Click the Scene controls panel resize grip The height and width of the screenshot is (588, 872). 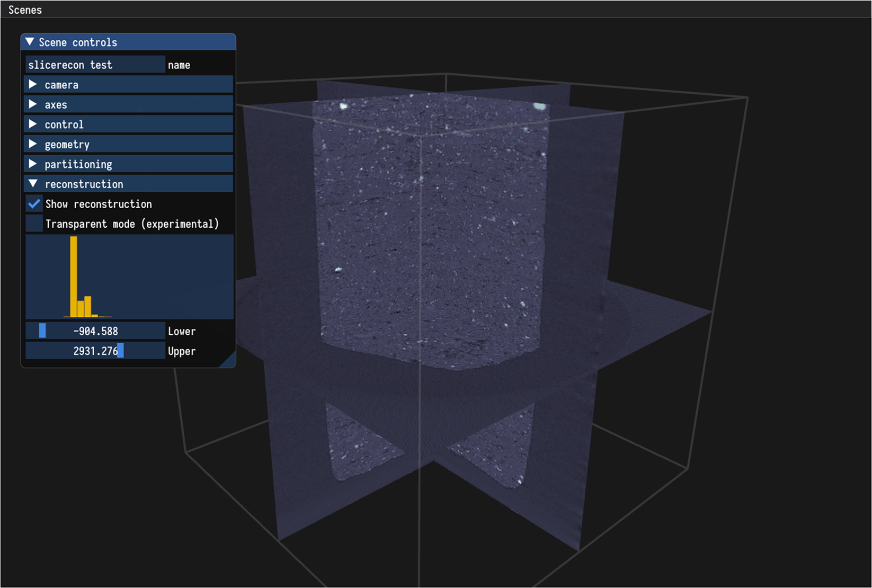[229, 361]
